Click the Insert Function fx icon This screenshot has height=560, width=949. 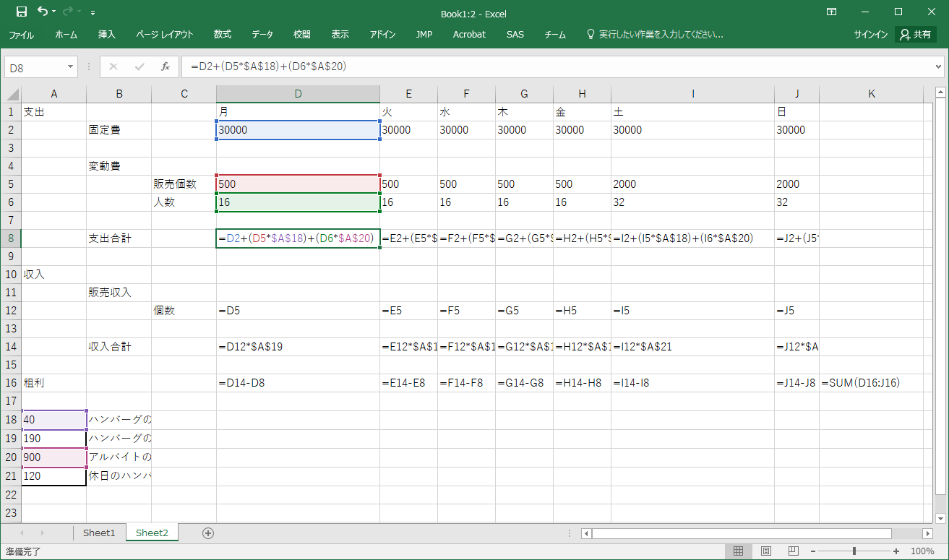click(165, 67)
